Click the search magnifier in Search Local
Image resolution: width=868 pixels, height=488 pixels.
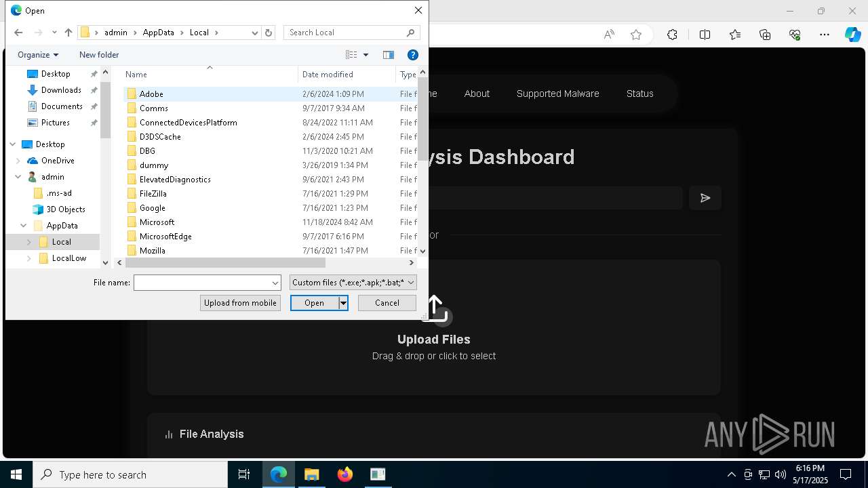click(410, 33)
